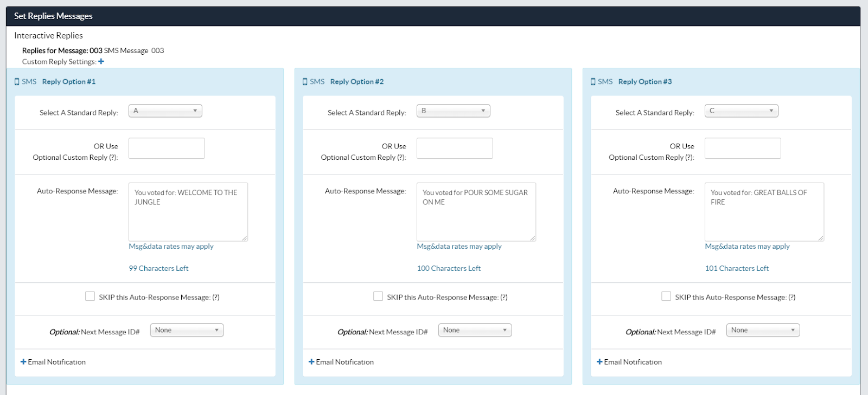Click SMS phone icon for Reply Option #3

593,82
